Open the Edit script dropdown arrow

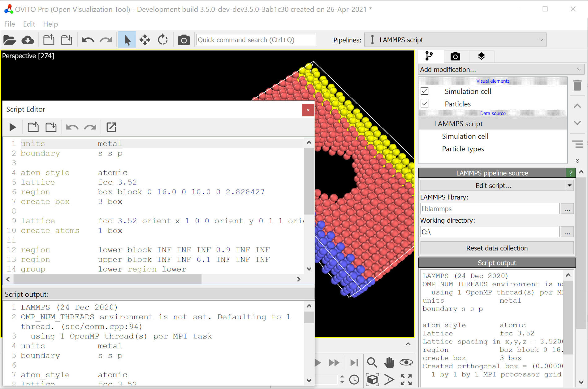(x=569, y=186)
